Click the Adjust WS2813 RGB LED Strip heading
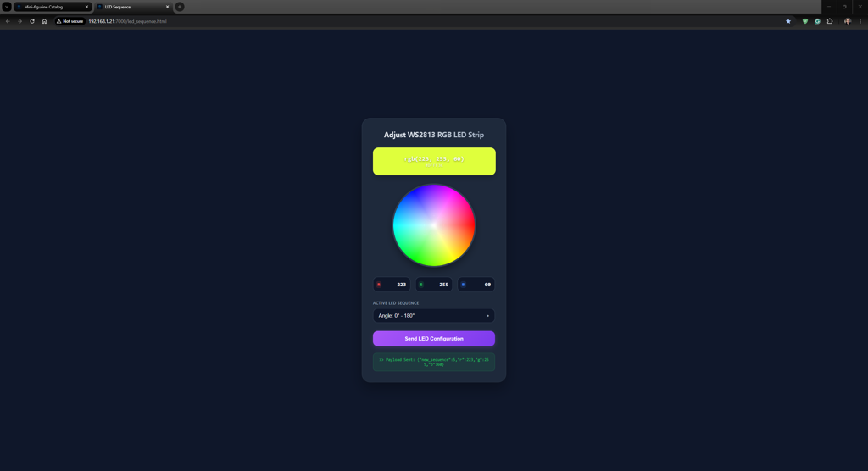Screen dimensions: 868x471 (x=433, y=135)
